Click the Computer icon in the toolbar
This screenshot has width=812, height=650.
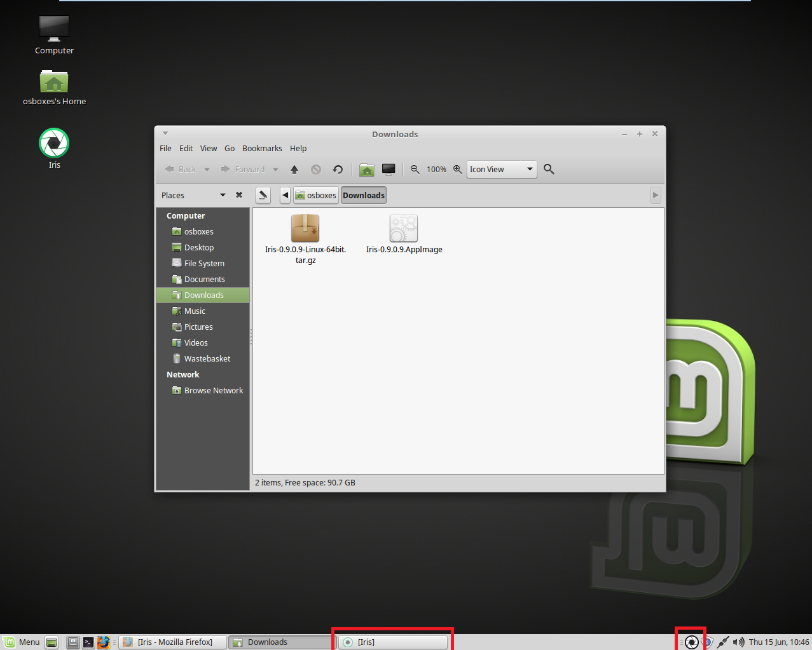pyautogui.click(x=389, y=170)
